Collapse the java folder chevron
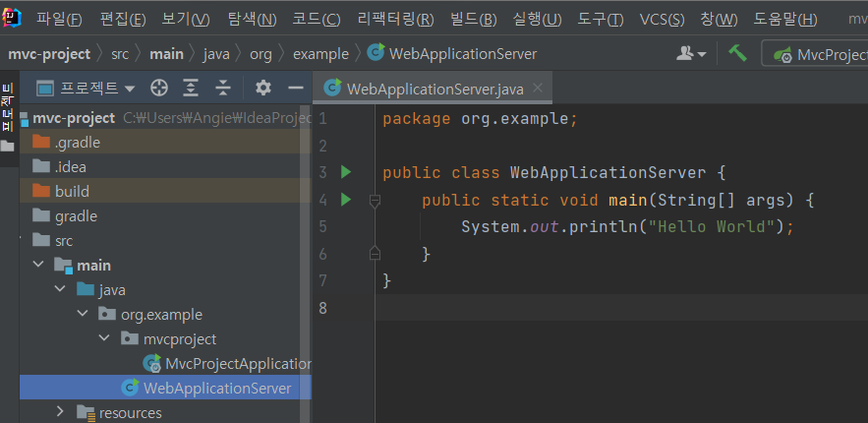Image resolution: width=868 pixels, height=423 pixels. (x=60, y=288)
